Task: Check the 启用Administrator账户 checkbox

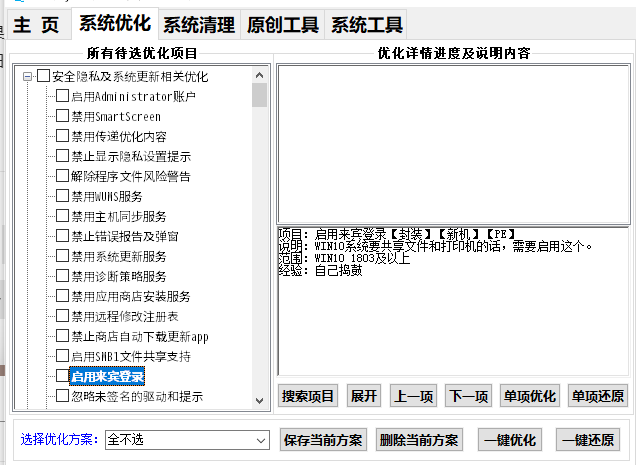Action: [x=62, y=96]
